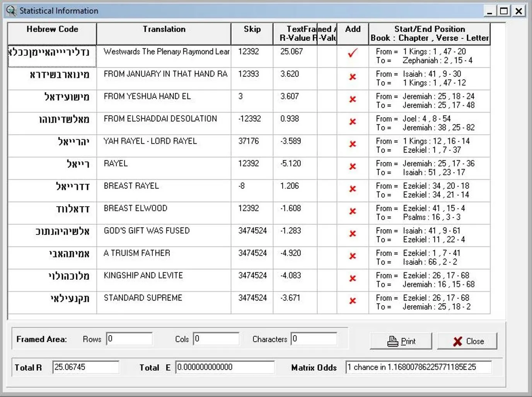Screen dimensions: 532x397
Task: Click Hebrew code cell in first row
Action: (52, 56)
